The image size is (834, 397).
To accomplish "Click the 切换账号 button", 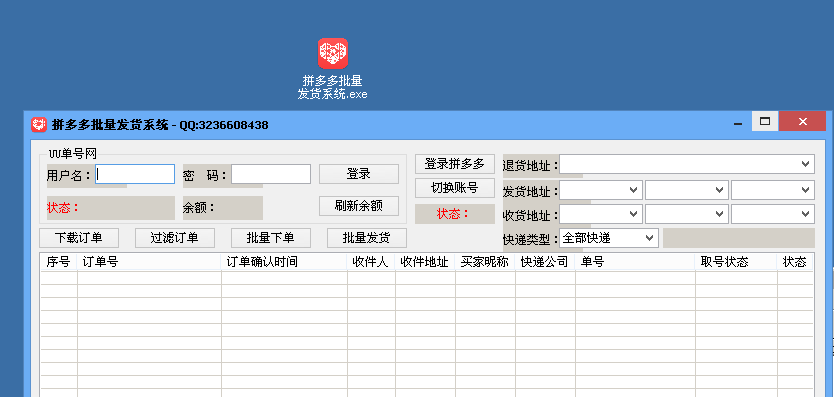I will pos(455,188).
